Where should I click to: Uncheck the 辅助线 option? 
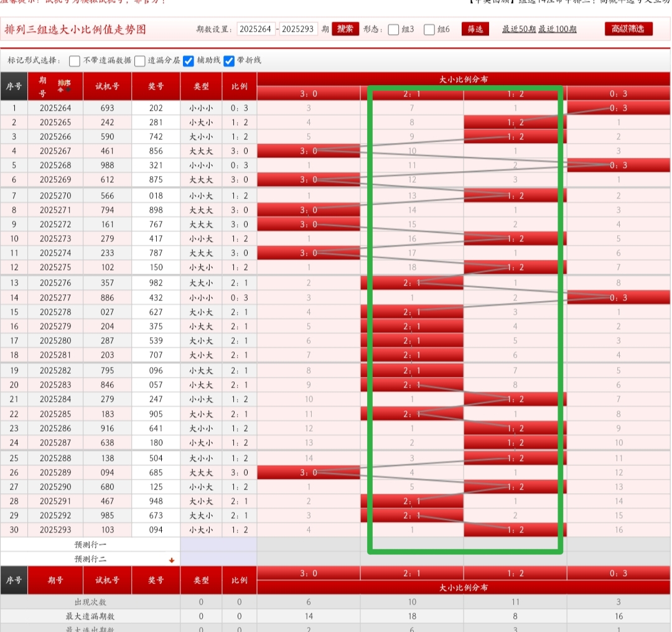point(189,61)
